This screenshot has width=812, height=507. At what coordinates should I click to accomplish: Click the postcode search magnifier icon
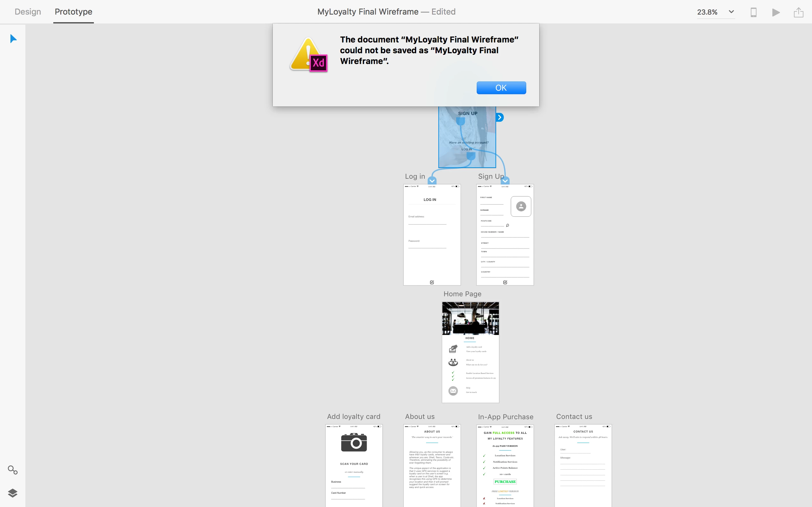pyautogui.click(x=507, y=225)
